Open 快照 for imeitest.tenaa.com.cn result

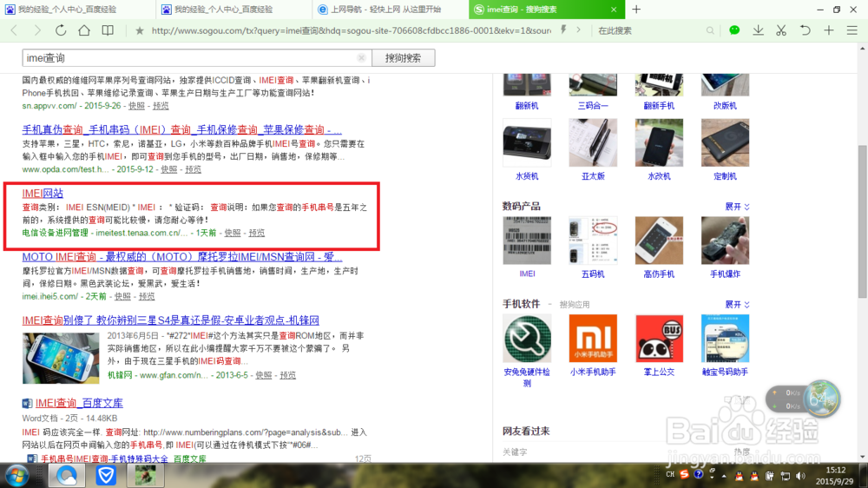[x=233, y=233]
